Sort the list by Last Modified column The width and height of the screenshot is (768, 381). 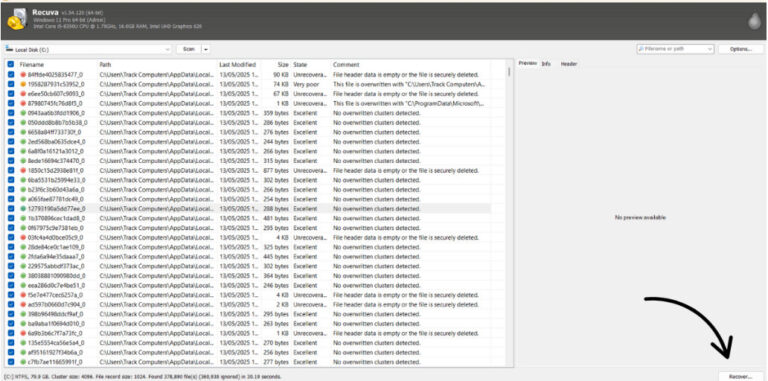pyautogui.click(x=239, y=65)
